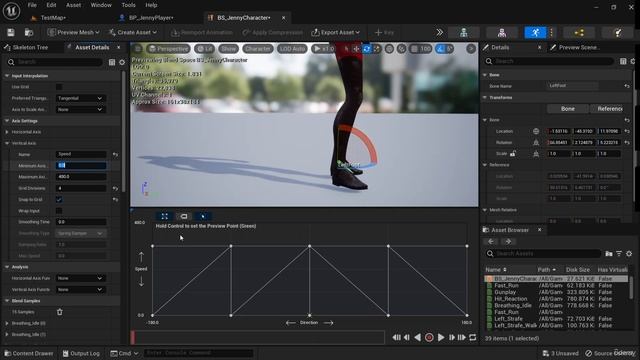Switch to Skeleton editor mode icon

(464, 33)
